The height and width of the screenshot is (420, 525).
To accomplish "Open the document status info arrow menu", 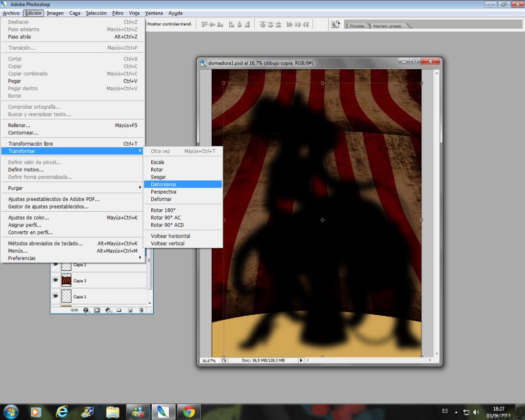I will pyautogui.click(x=300, y=361).
